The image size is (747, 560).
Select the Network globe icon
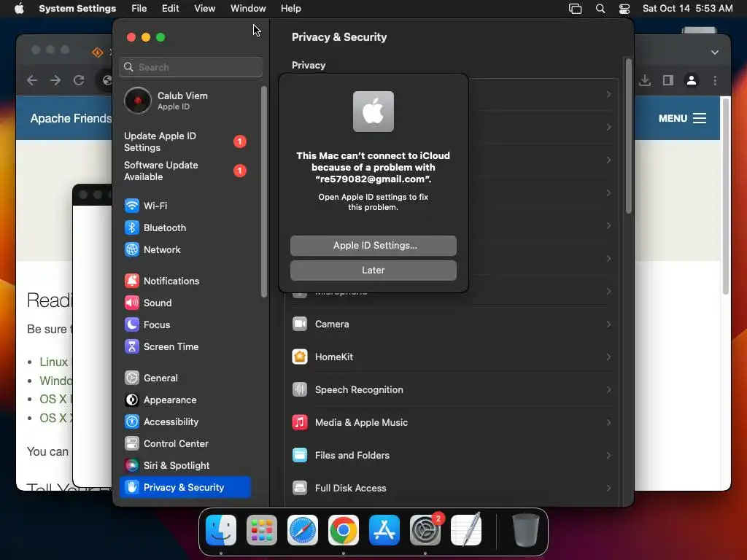coord(131,249)
